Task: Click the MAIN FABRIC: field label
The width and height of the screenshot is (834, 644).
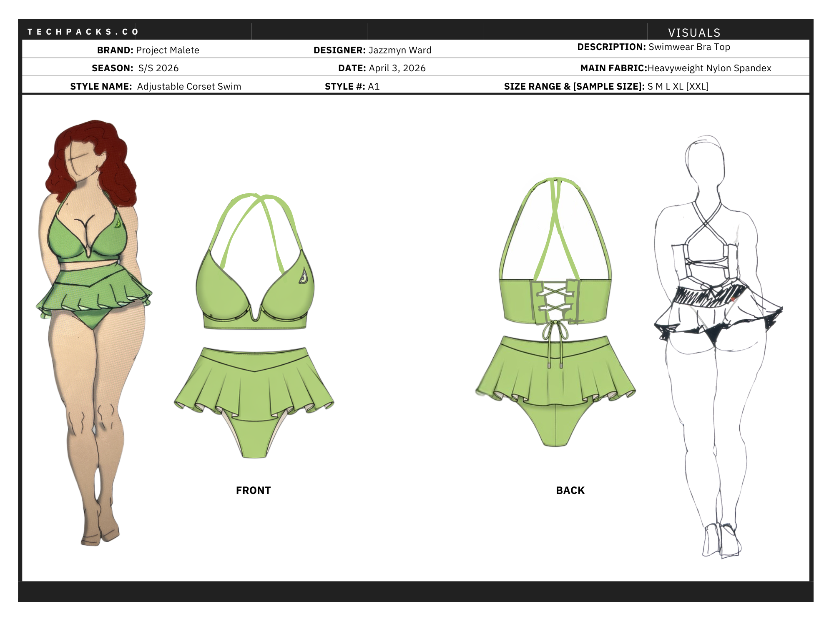Action: point(613,68)
